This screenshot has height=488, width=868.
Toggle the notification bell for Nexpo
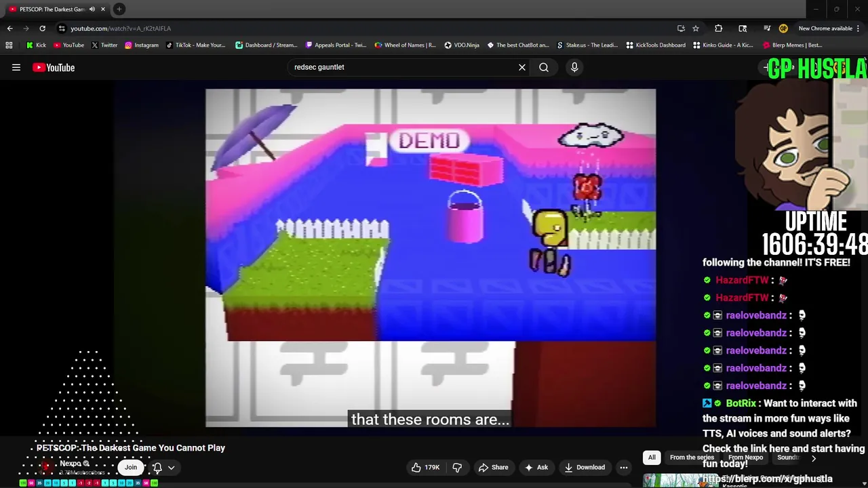click(157, 467)
